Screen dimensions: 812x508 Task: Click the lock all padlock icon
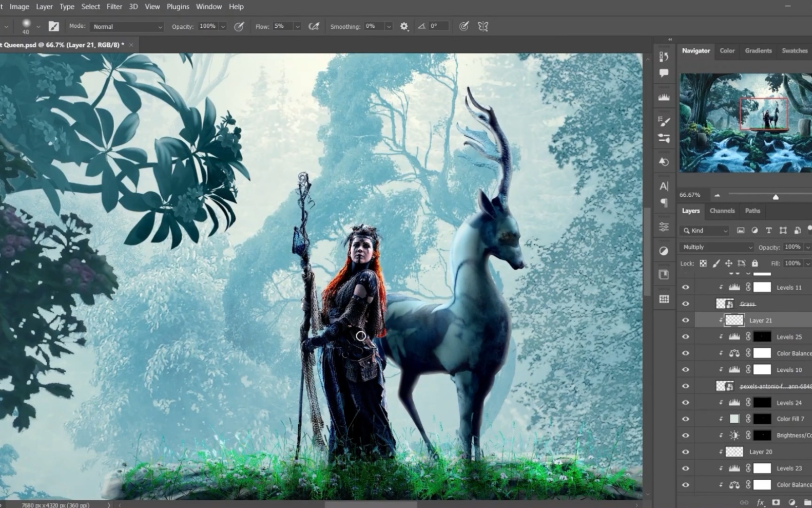tap(755, 264)
